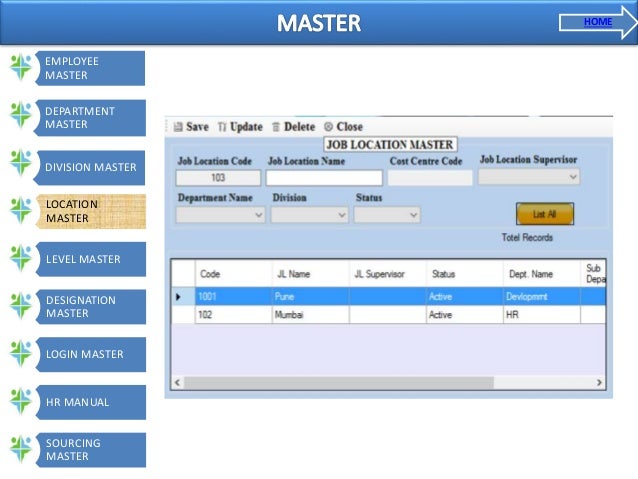
Task: Click the star icon beside HR Manual
Action: pyautogui.click(x=21, y=401)
